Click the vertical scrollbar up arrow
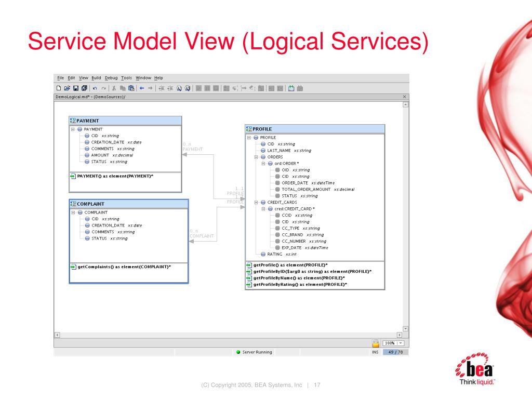Screen dimensions: 532x399 click(405, 105)
